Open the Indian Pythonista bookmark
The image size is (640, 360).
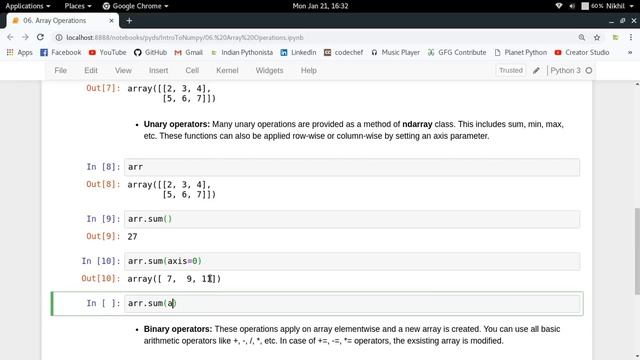click(x=242, y=52)
